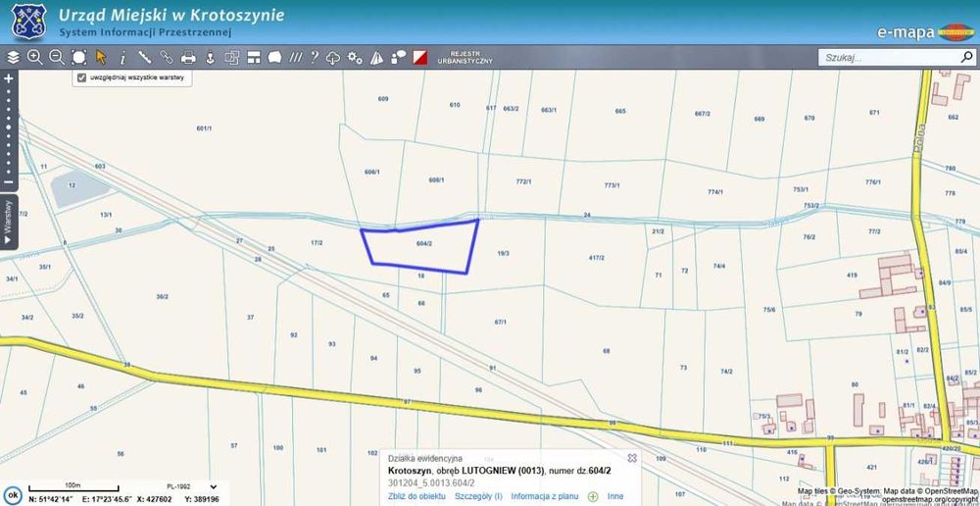Image resolution: width=980 pixels, height=506 pixels.
Task: Click parcel label 665 on map
Action: (x=620, y=111)
